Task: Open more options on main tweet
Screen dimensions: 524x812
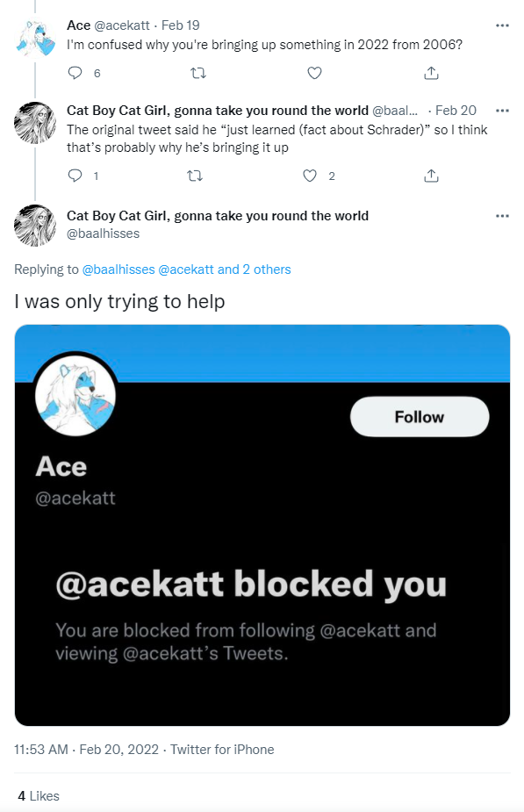Action: [x=502, y=216]
